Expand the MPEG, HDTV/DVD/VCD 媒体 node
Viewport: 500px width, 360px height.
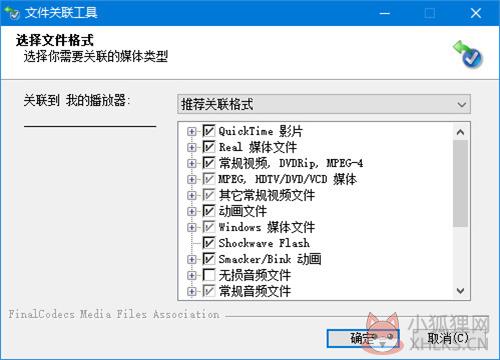pos(192,179)
